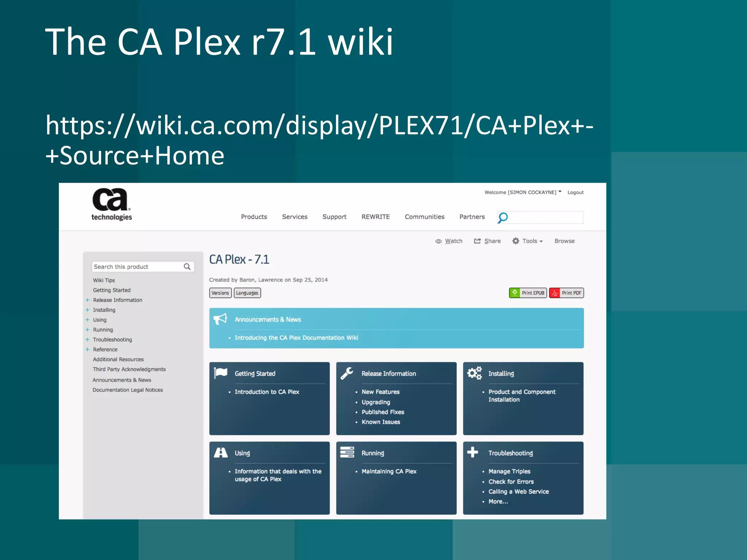Open Calling a Web Service link
The height and width of the screenshot is (560, 747).
click(x=519, y=491)
